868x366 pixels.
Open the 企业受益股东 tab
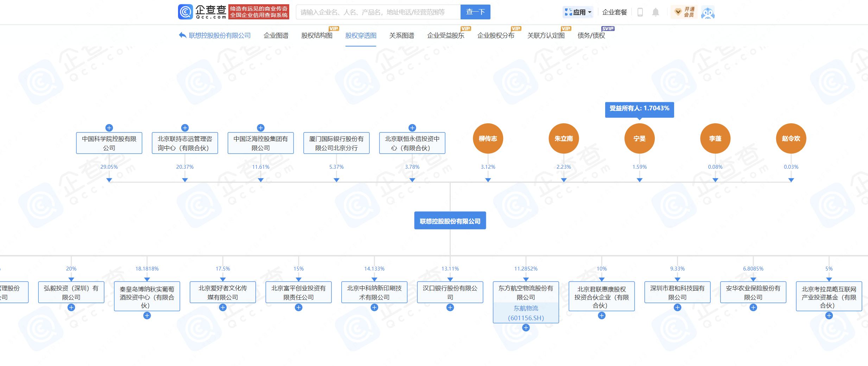[445, 35]
